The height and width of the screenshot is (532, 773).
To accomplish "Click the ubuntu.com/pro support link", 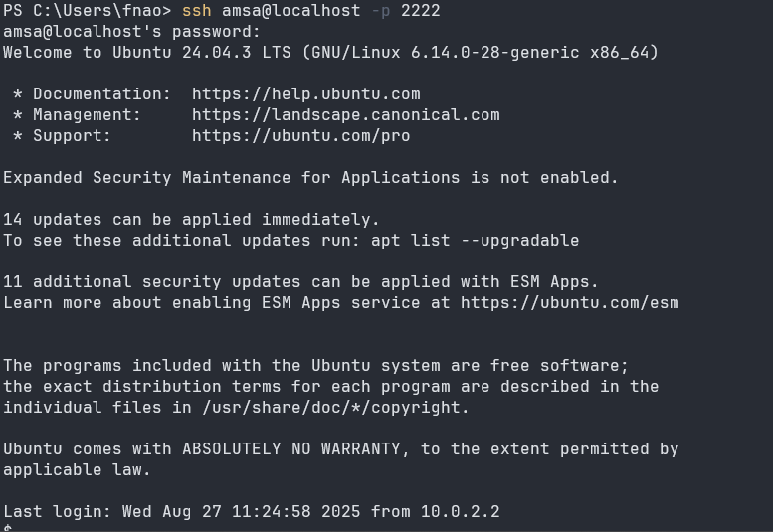I will coord(300,135).
